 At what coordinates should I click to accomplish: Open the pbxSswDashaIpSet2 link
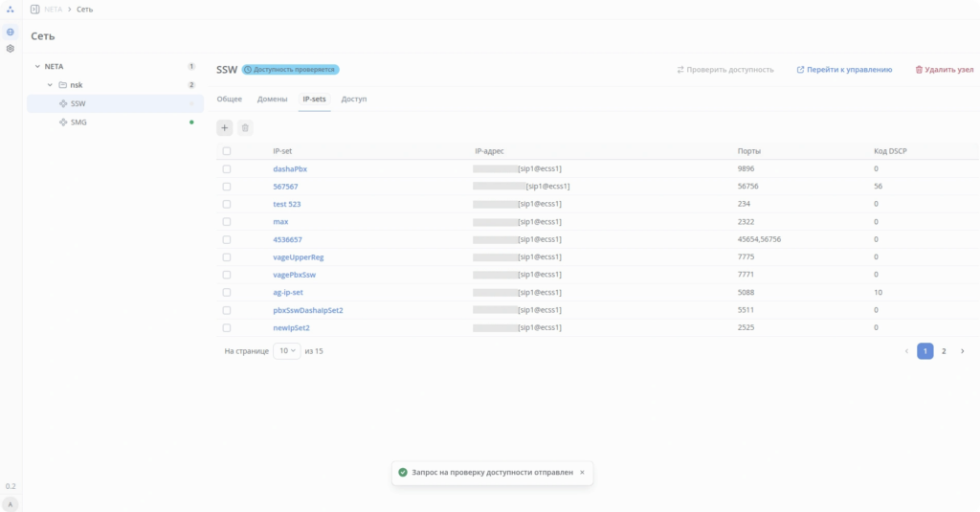coord(308,310)
